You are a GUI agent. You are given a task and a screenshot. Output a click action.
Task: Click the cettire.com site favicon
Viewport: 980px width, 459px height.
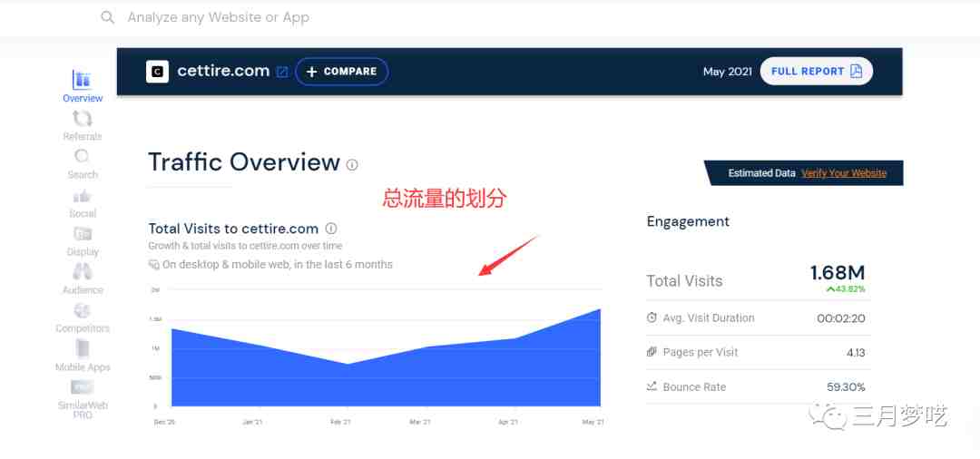coord(158,72)
